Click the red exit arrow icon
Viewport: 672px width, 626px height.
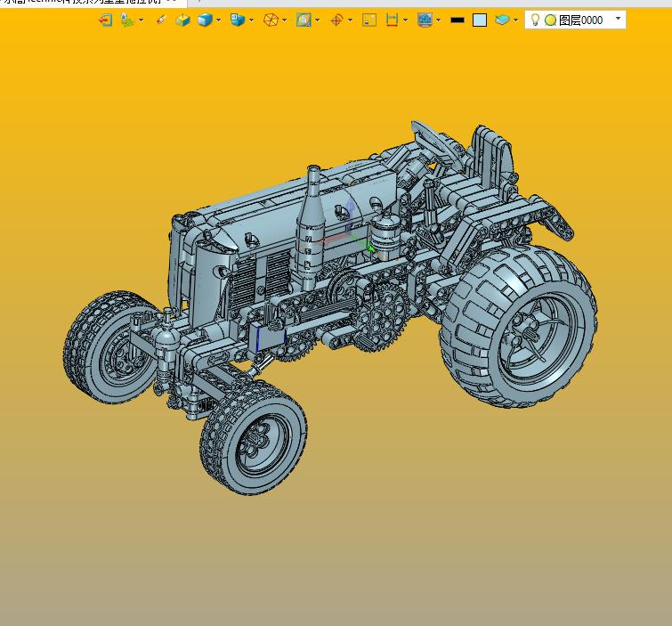pos(105,20)
